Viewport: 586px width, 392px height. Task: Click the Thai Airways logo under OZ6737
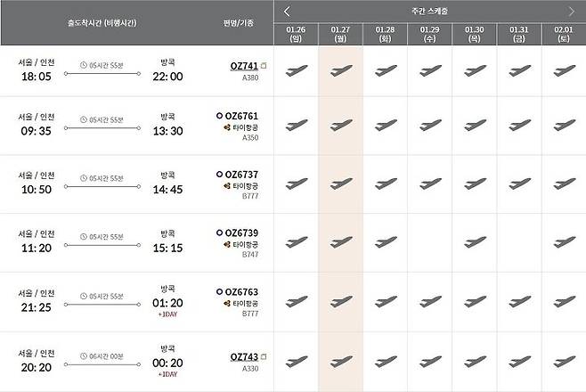pos(228,186)
